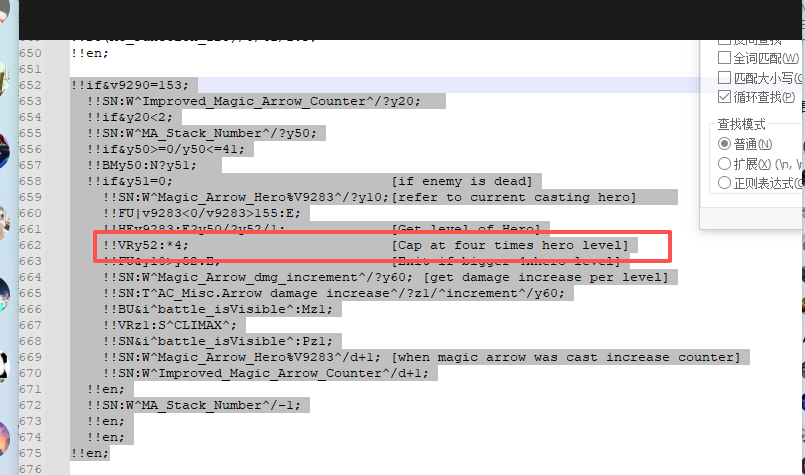Tick the 匹配大小写 match case checkbox
Screen dimensions: 805x475
pyautogui.click(x=725, y=78)
